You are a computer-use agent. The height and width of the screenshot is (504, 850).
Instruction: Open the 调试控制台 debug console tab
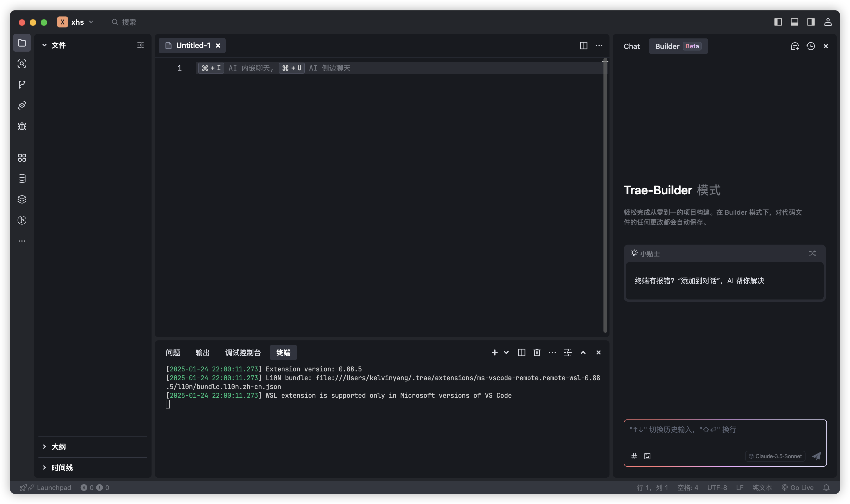243,352
